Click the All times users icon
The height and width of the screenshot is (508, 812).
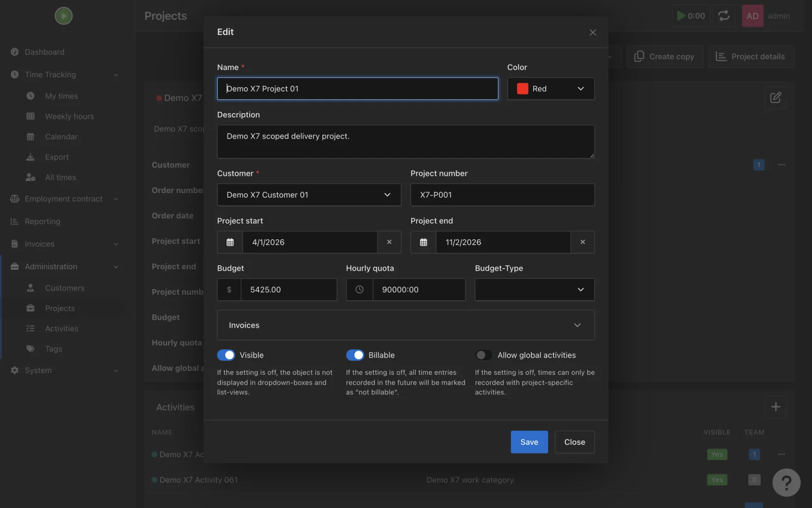tap(30, 177)
